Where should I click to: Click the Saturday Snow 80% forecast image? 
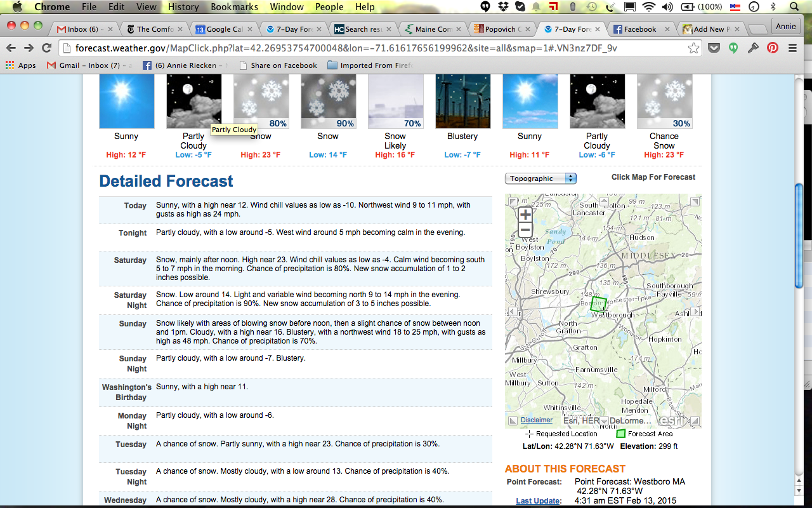(x=261, y=102)
